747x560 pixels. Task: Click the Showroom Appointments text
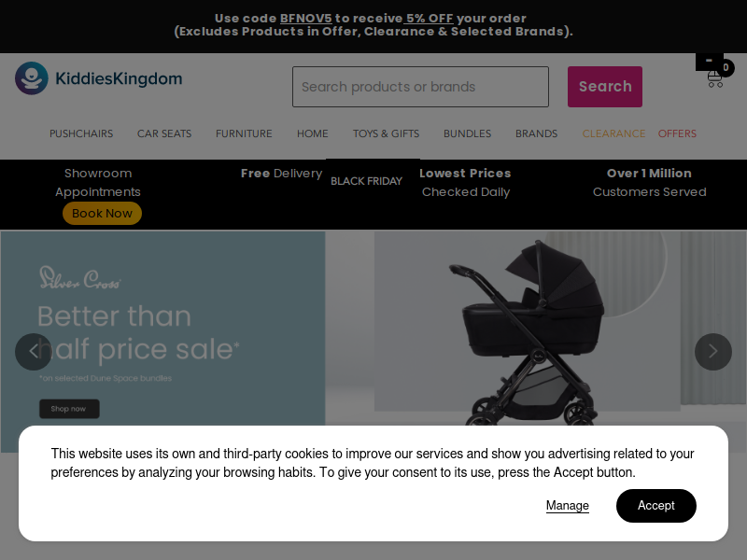coord(98,182)
